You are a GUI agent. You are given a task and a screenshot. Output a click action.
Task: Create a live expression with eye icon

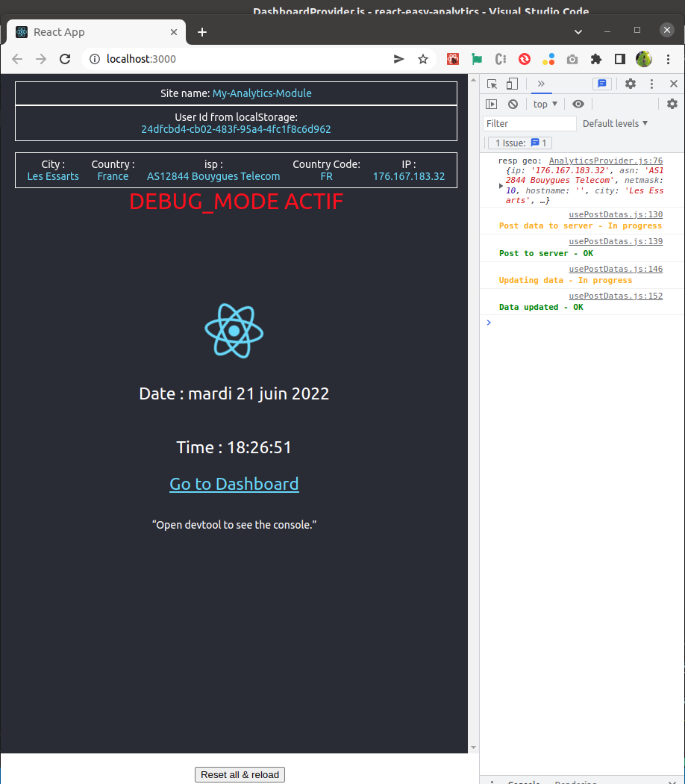click(578, 104)
